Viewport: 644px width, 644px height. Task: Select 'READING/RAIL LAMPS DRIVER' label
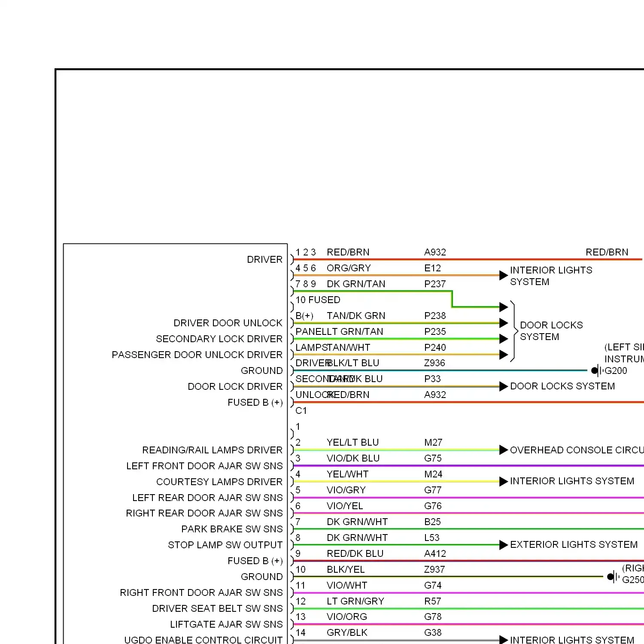click(x=213, y=450)
